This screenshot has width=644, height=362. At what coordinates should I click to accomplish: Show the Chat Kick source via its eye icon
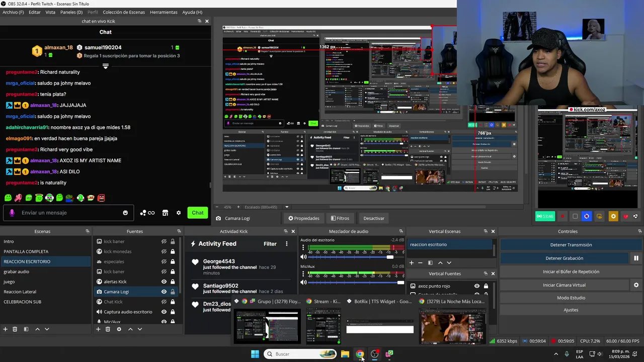164,302
